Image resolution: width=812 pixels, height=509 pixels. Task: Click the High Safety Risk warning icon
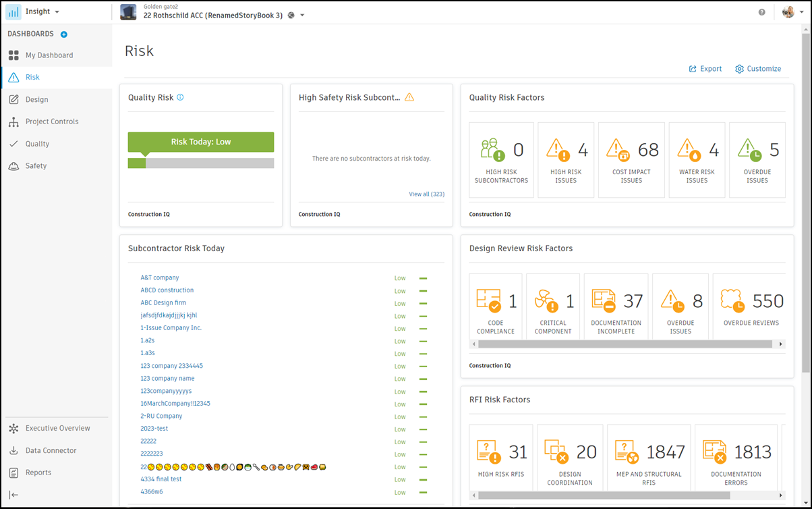tap(409, 97)
